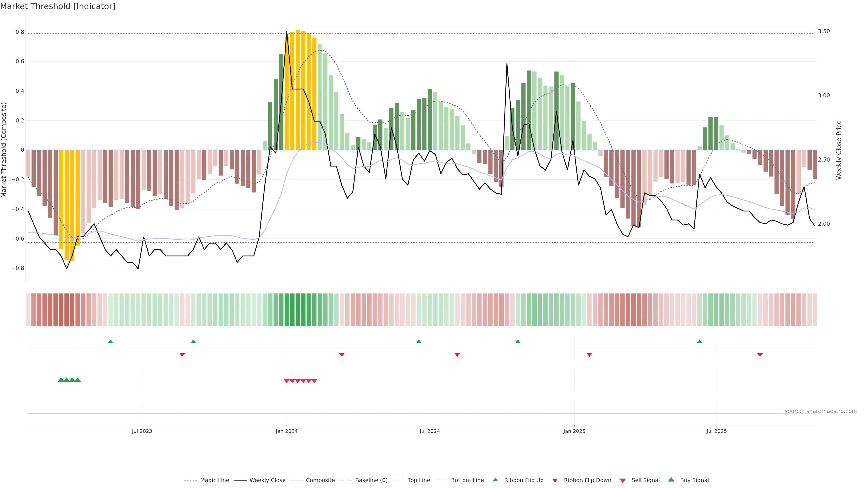Image resolution: width=868 pixels, height=488 pixels.
Task: Click ribbon flip up marker just before Jul 2025
Action: tap(700, 342)
